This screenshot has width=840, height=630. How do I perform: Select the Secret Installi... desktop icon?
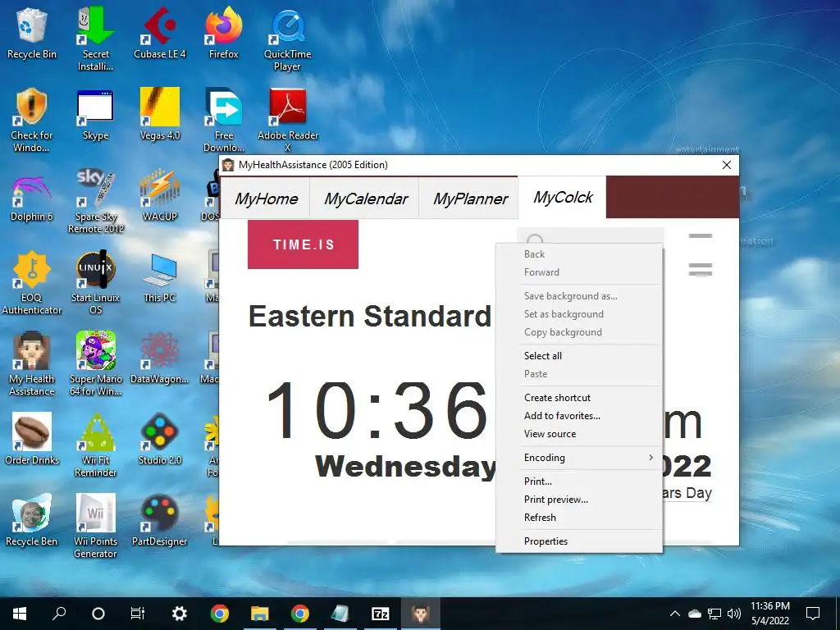[x=95, y=39]
